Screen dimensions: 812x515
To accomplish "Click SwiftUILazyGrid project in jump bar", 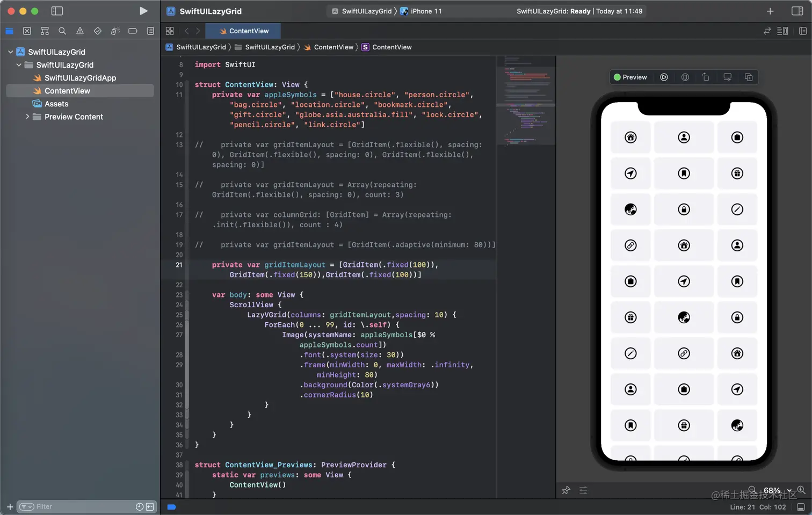I will click(196, 47).
